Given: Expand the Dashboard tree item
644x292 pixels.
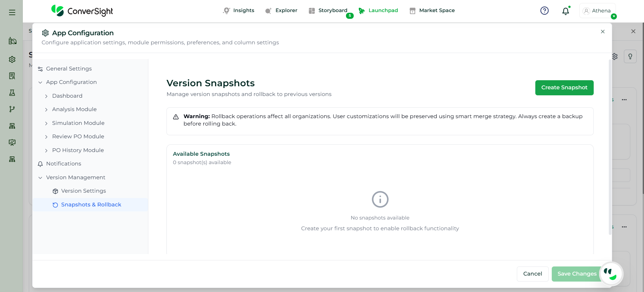Looking at the screenshot, I should 46,96.
